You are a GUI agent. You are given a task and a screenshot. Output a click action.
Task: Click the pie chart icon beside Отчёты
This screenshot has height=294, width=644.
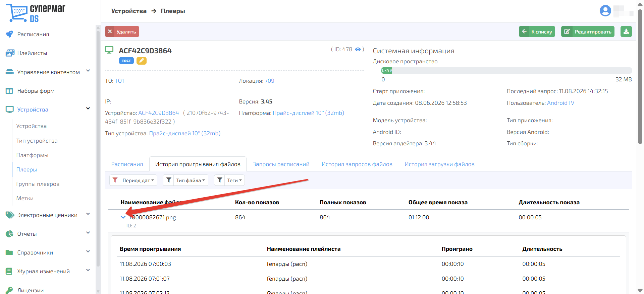pyautogui.click(x=9, y=234)
